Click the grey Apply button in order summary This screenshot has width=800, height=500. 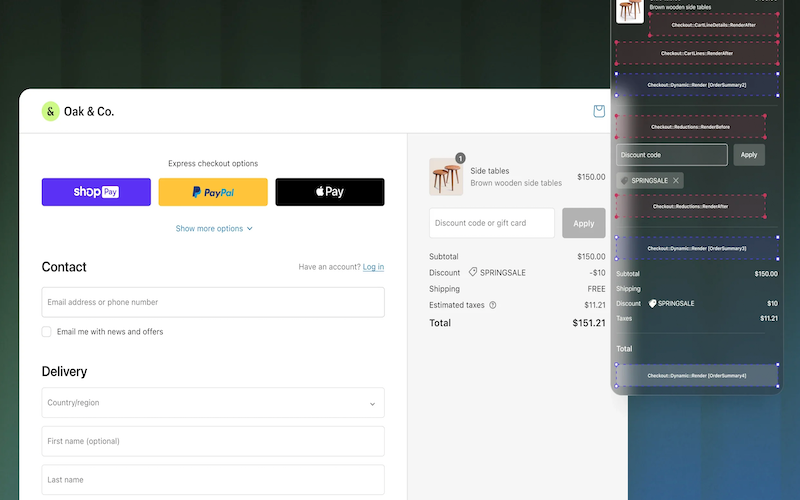pos(584,223)
